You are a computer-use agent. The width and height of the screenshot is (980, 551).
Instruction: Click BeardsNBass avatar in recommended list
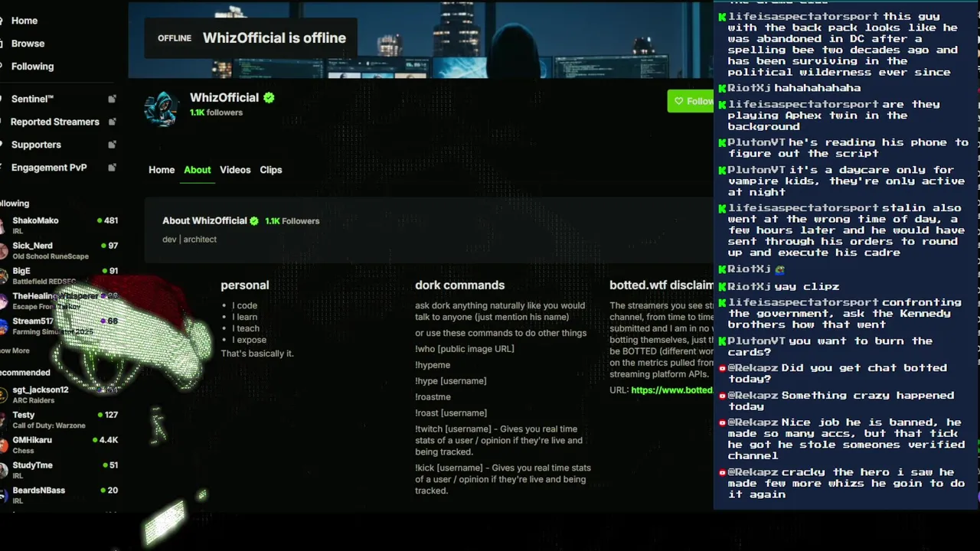pos(3,496)
